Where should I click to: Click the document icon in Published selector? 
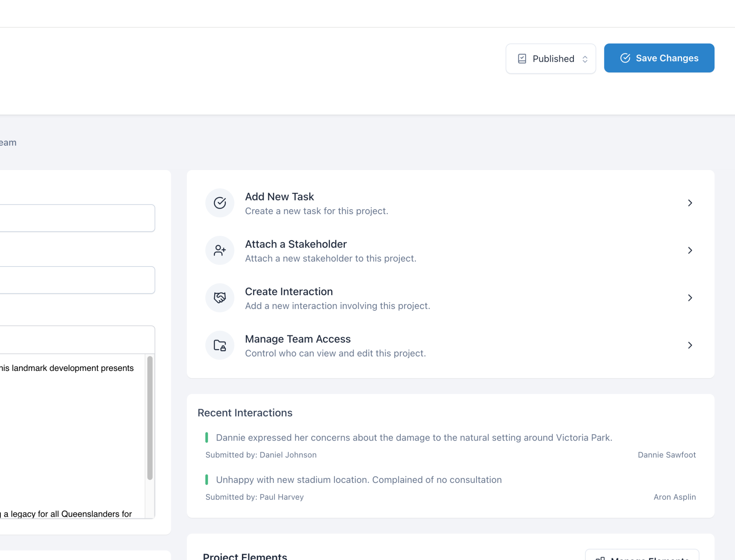(522, 59)
